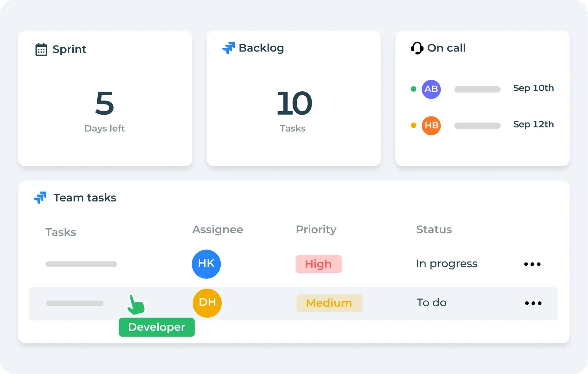The height and width of the screenshot is (374, 588).
Task: Open the ellipsis menu on the To do task
Action: pyautogui.click(x=533, y=303)
